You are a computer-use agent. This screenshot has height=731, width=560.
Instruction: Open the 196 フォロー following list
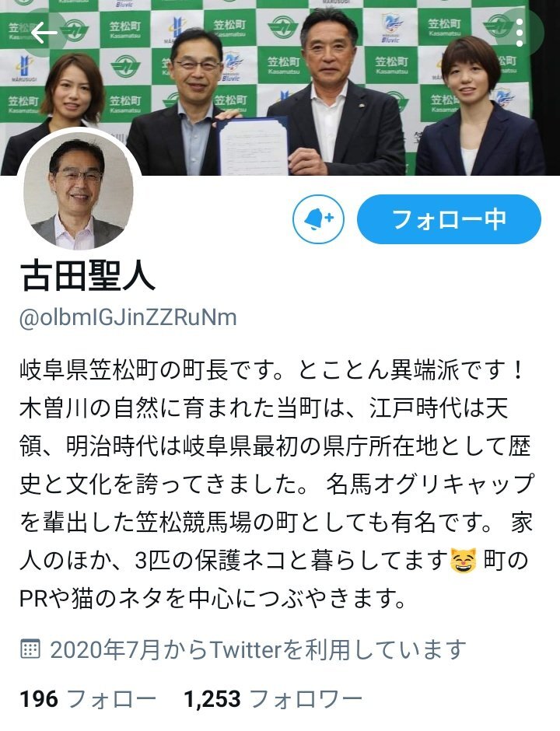coord(88,699)
